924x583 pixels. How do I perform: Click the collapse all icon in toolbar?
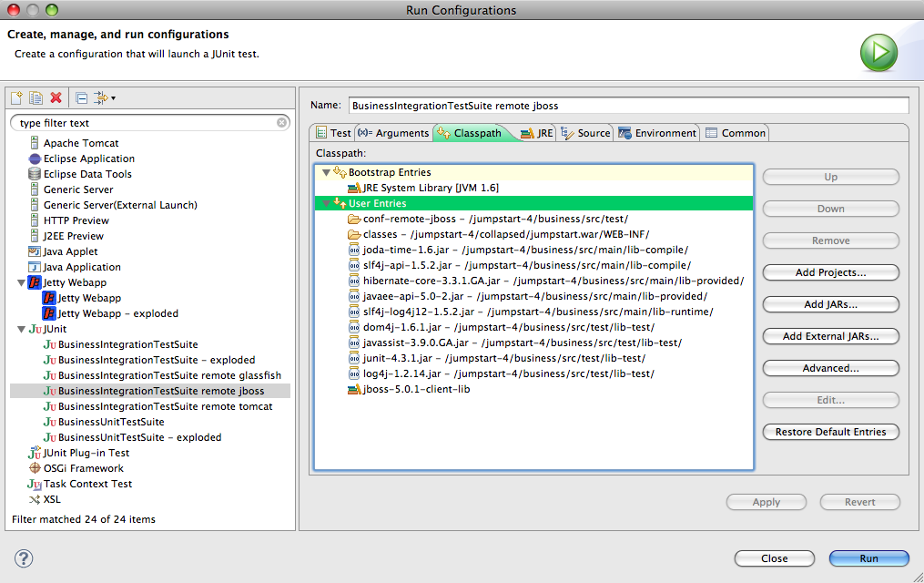pyautogui.click(x=81, y=97)
